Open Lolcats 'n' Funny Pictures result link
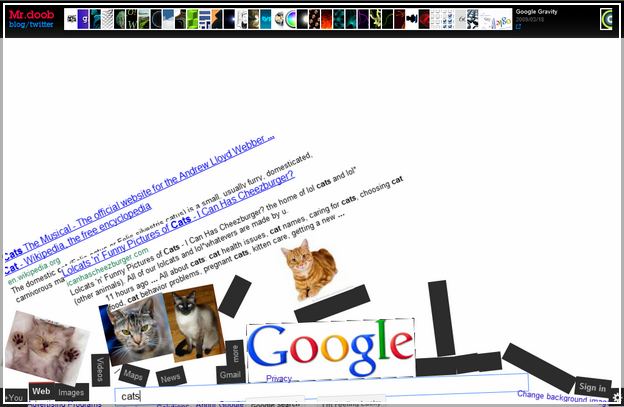624x407 pixels. coord(179,223)
